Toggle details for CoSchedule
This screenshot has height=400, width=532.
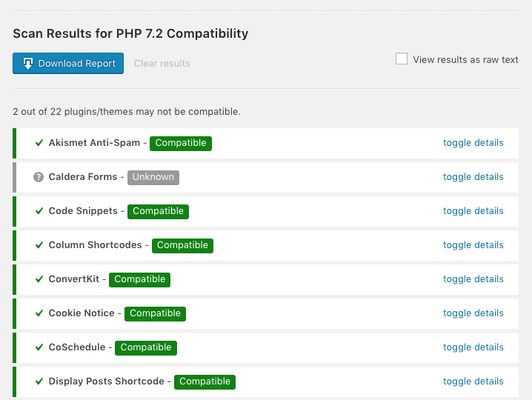click(x=473, y=347)
